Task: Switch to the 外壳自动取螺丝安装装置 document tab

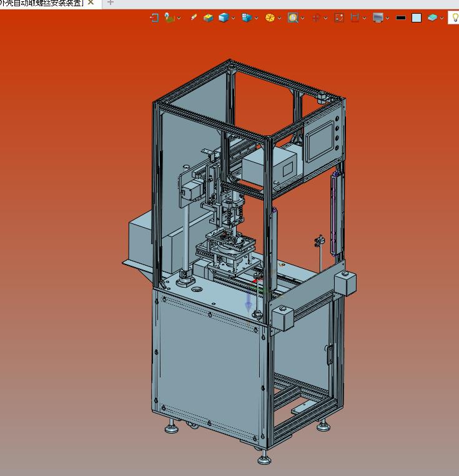Action: tap(42, 3)
